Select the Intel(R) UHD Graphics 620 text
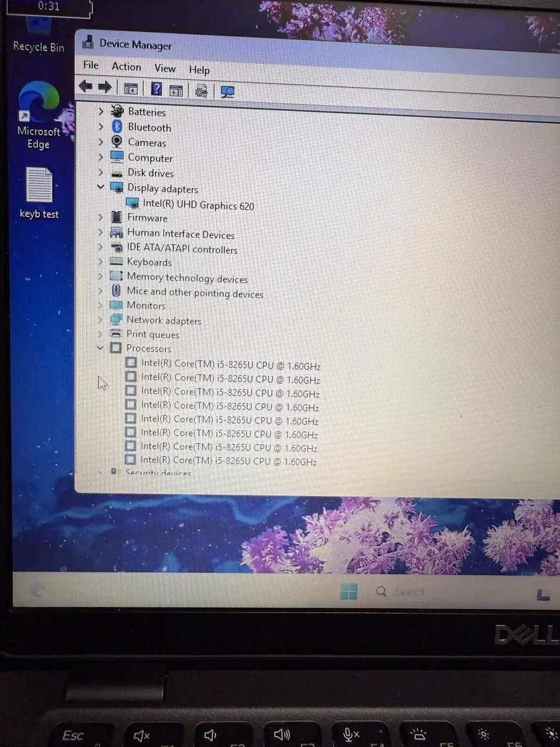Screen dimensions: 560x747 pyautogui.click(x=198, y=205)
